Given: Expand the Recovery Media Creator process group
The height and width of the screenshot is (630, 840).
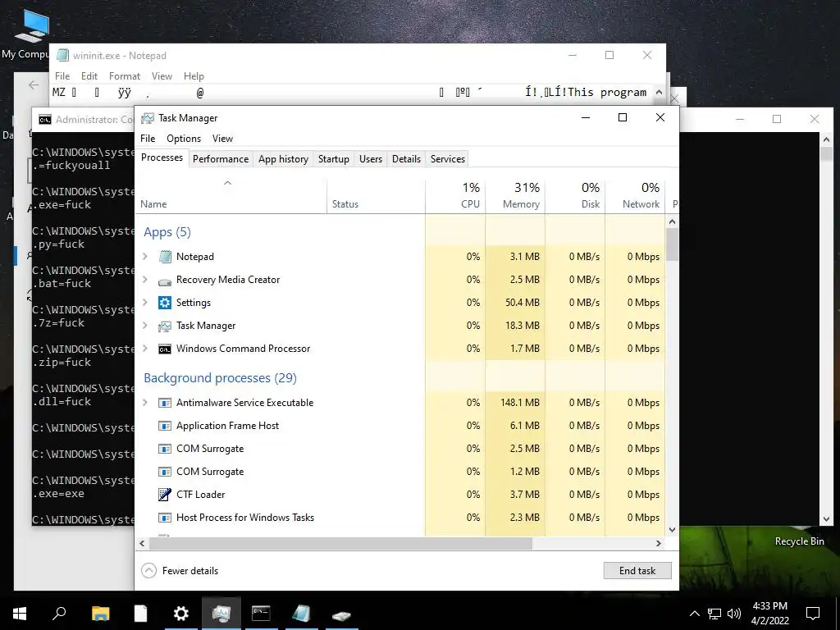Looking at the screenshot, I should click(x=144, y=280).
